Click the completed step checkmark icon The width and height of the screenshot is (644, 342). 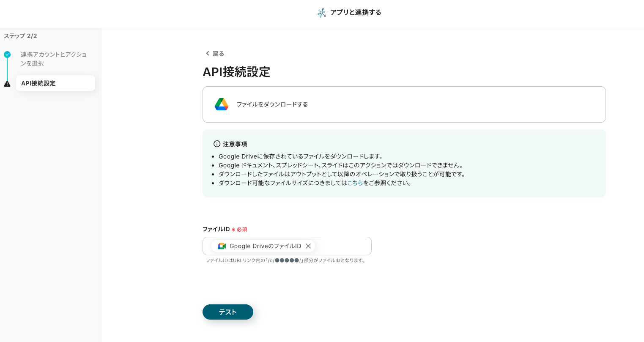coord(7,55)
